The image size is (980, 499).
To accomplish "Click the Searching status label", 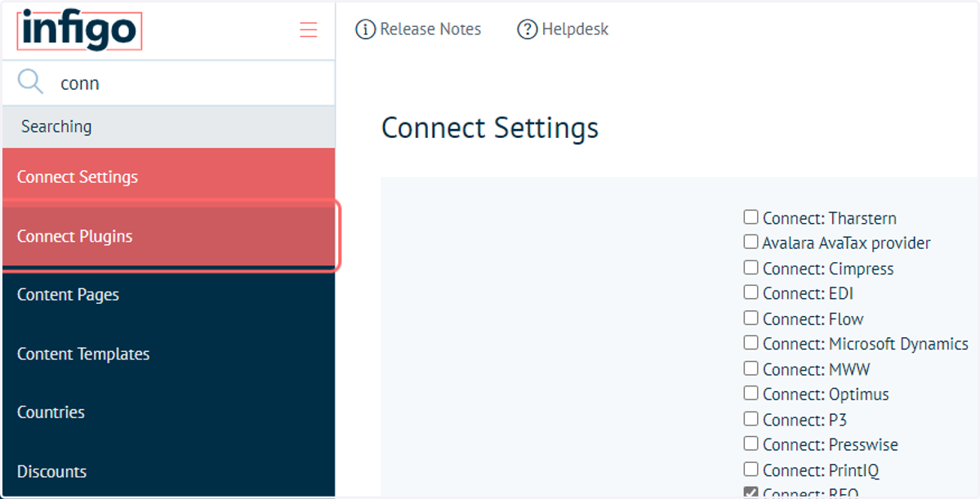I will pyautogui.click(x=56, y=127).
